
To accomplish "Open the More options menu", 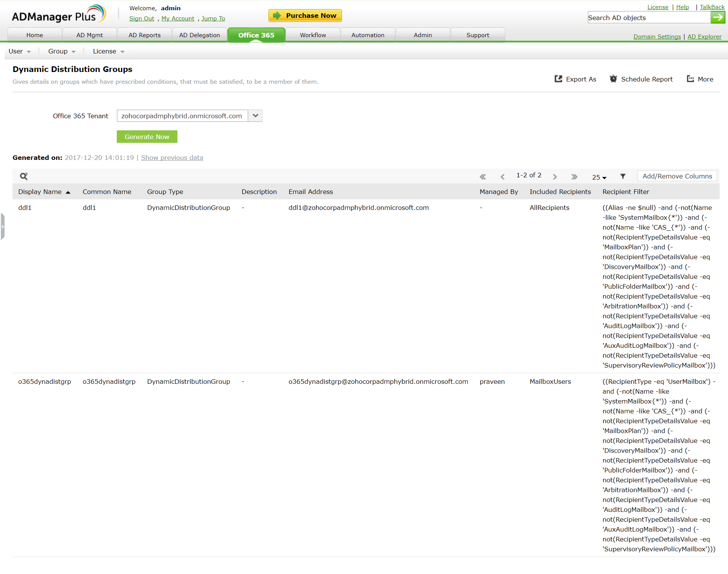I will pos(700,79).
